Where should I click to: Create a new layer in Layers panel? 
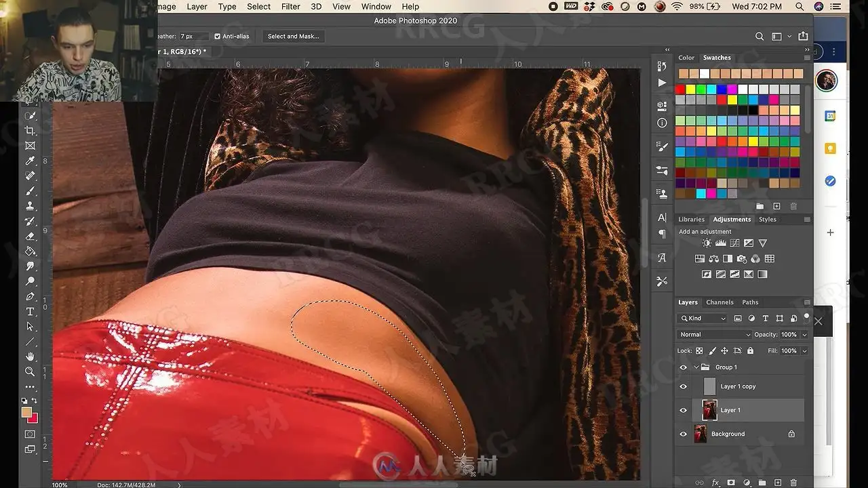pos(778,483)
